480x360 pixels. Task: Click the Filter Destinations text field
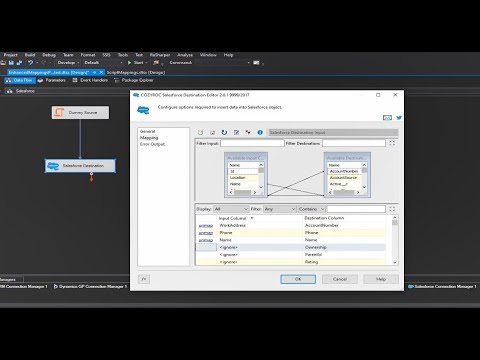[354, 143]
